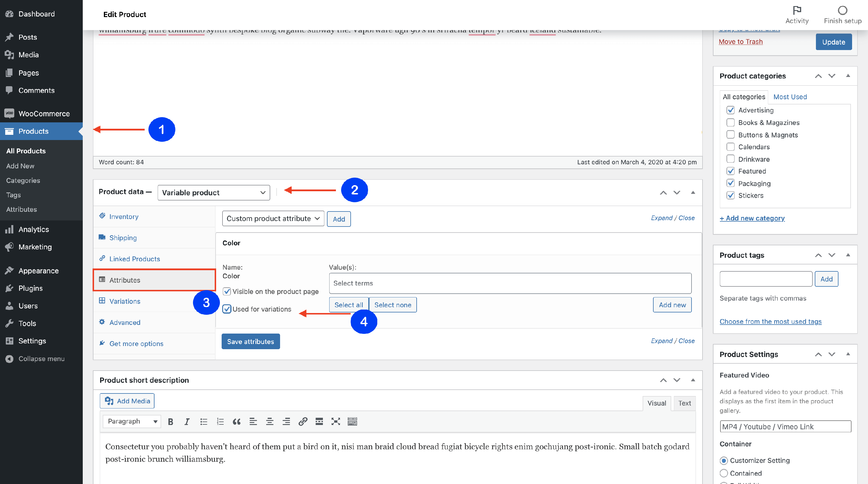
Task: Click the Move to Trash link
Action: (740, 41)
